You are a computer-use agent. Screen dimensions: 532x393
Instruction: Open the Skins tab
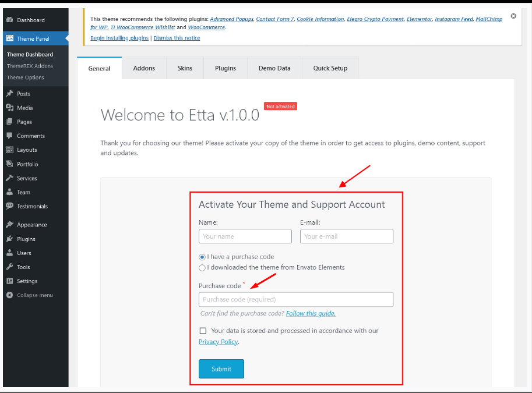coord(185,68)
